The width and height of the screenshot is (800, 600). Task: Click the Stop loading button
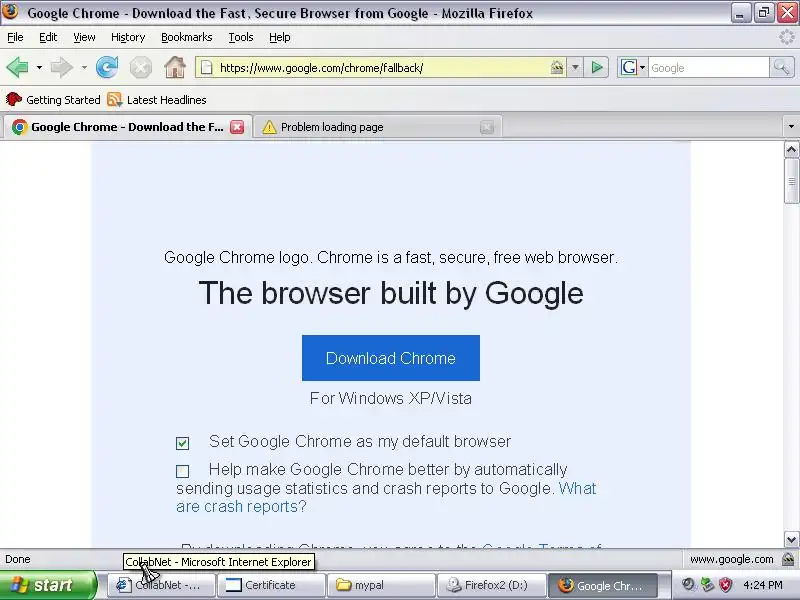click(140, 67)
